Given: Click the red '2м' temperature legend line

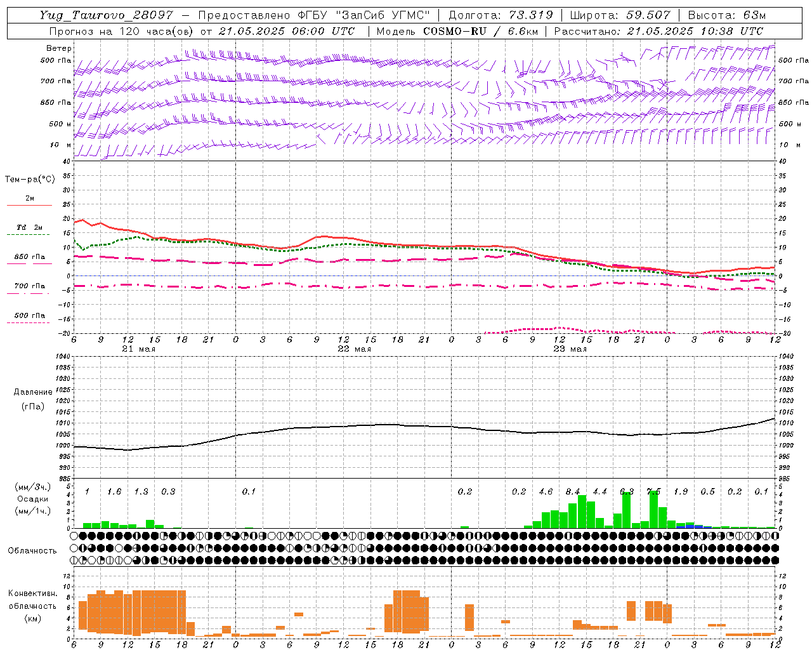Looking at the screenshot, I should [29, 205].
